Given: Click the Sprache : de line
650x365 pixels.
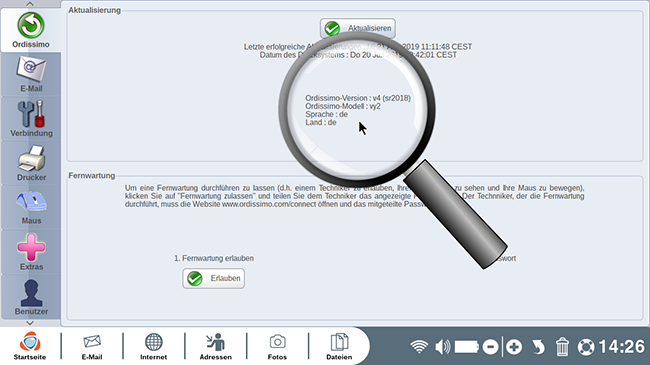Looking at the screenshot, I should (x=326, y=114).
